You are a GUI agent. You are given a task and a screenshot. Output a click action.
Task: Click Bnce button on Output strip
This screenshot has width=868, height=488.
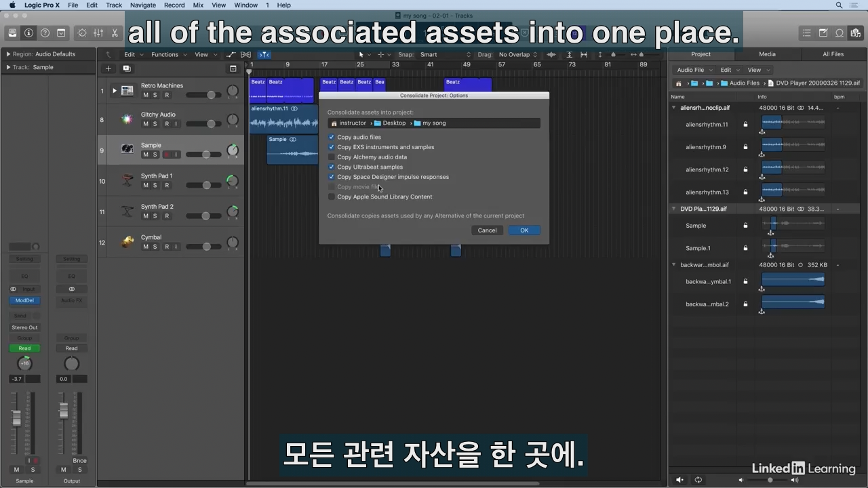point(79,461)
